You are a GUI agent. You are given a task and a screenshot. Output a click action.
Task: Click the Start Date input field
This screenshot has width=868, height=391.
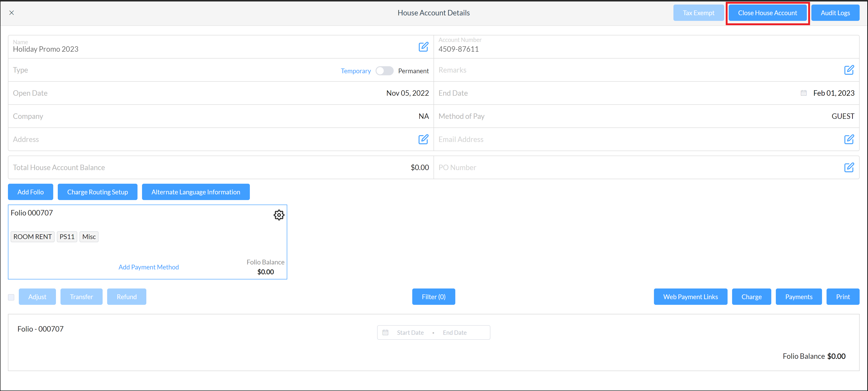[410, 332]
